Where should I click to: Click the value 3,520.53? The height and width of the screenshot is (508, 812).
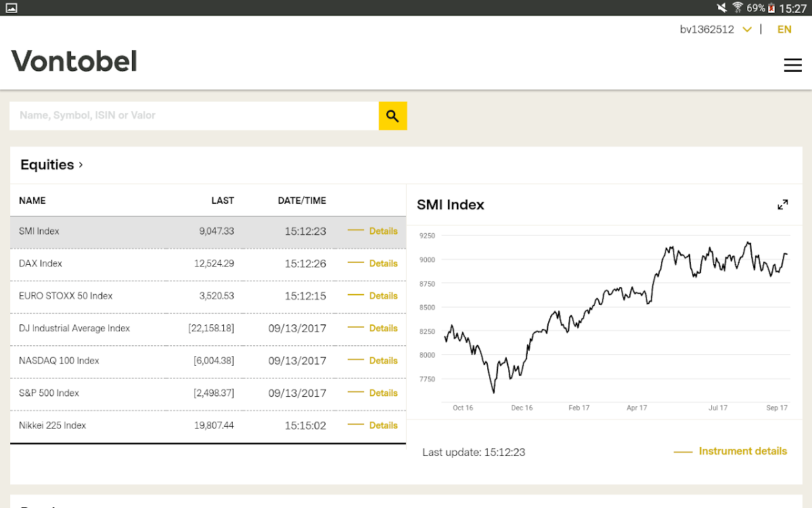pos(217,296)
